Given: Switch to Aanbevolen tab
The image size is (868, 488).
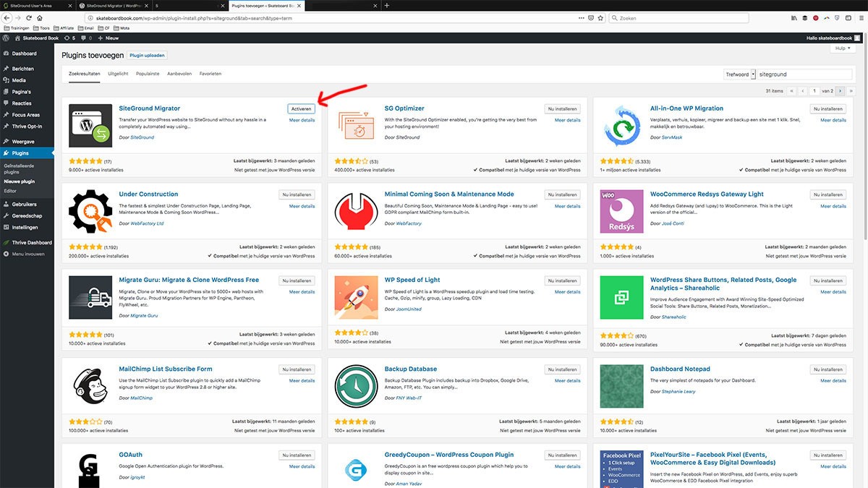Looking at the screenshot, I should 179,74.
